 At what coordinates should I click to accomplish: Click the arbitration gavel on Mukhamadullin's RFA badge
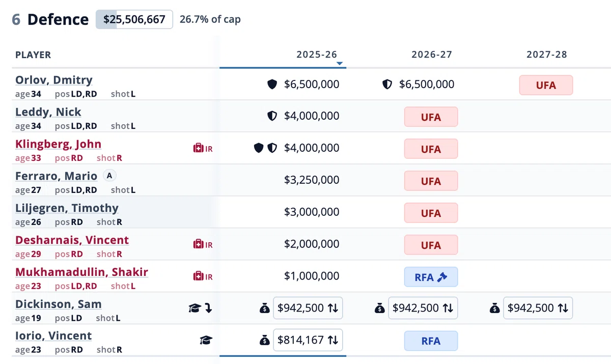(x=442, y=277)
